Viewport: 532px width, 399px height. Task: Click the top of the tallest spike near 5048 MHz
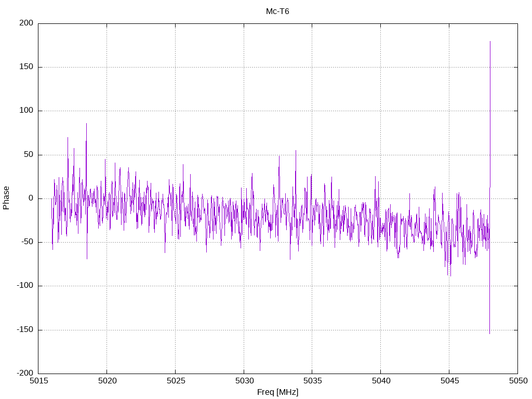tap(490, 42)
